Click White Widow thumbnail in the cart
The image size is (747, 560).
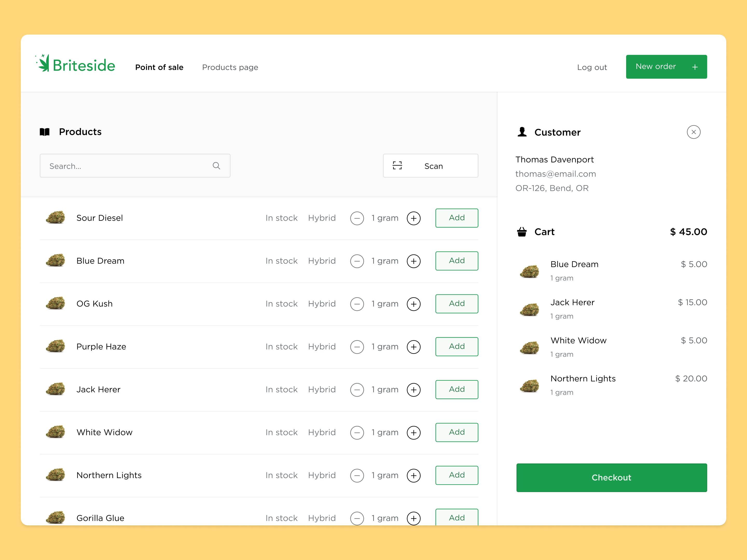(530, 347)
